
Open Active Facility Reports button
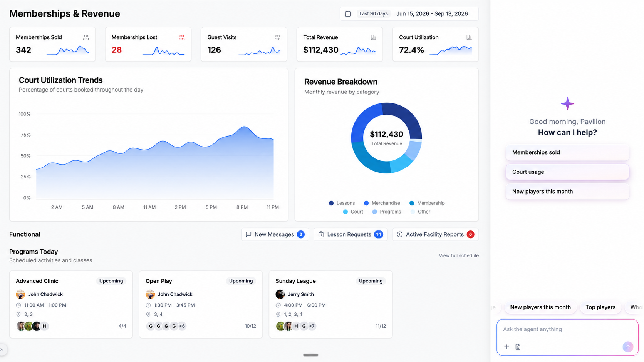[x=436, y=234]
